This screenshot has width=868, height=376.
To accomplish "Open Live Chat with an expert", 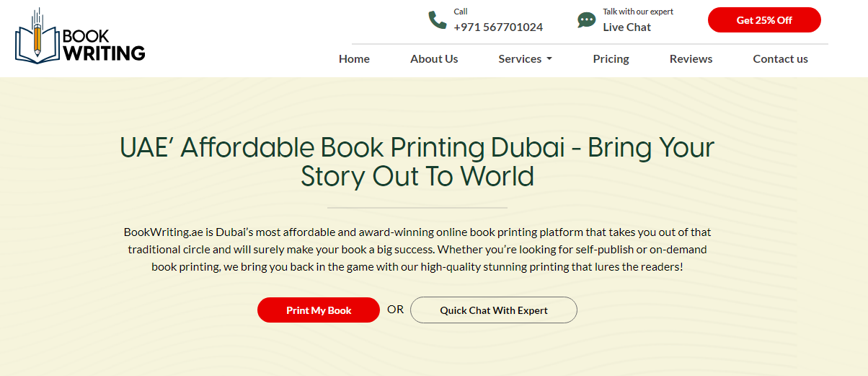I will click(627, 27).
